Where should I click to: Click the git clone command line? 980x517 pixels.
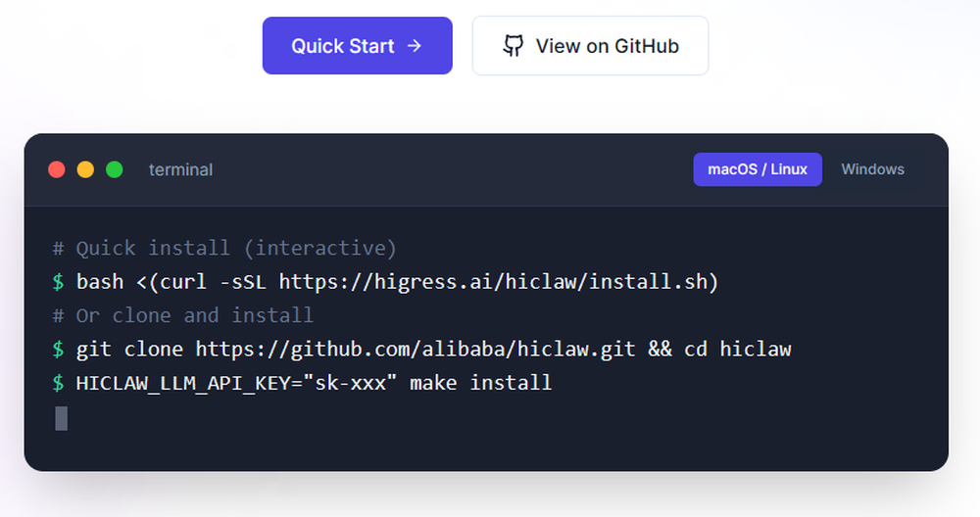tap(421, 349)
